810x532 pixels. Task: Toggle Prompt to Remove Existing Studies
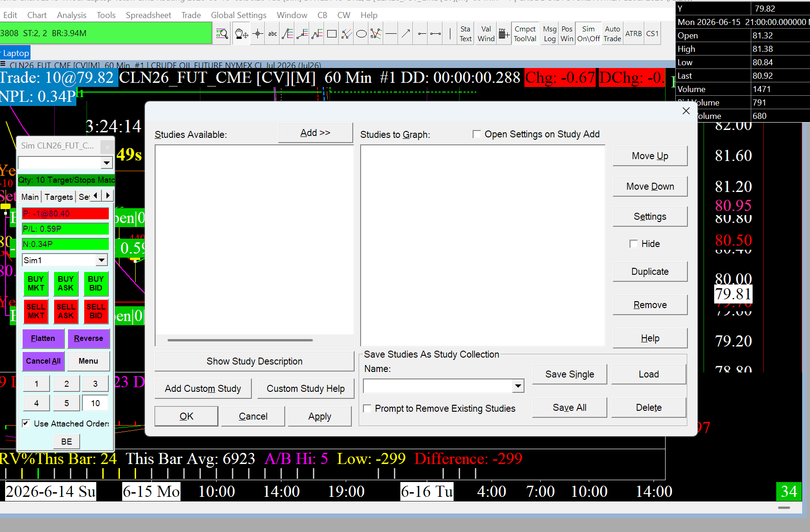tap(367, 408)
